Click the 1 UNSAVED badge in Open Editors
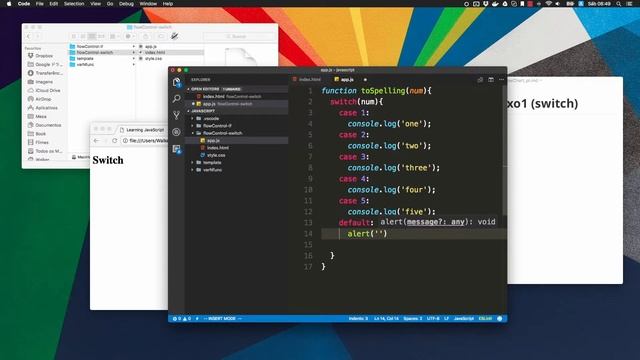640x360 pixels. pyautogui.click(x=231, y=89)
